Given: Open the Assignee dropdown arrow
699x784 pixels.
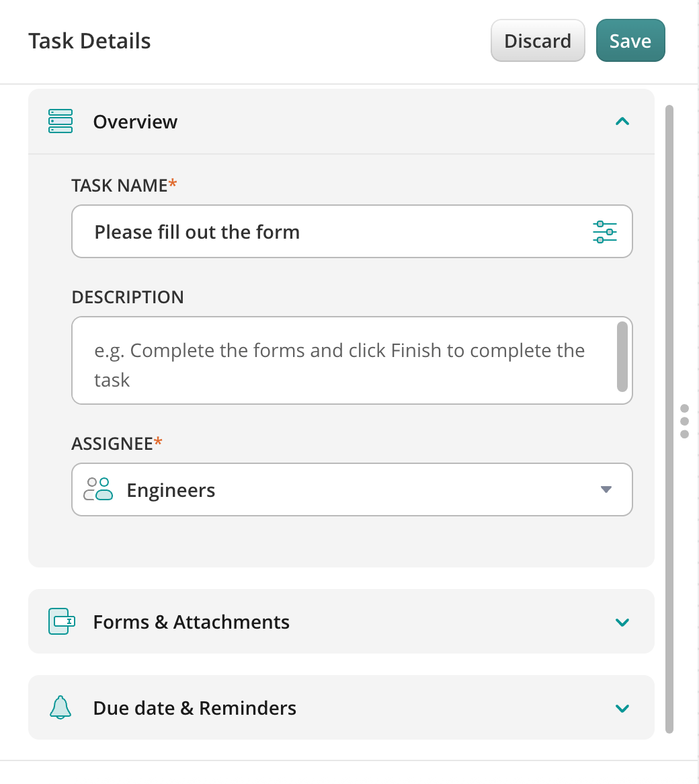Looking at the screenshot, I should coord(606,489).
